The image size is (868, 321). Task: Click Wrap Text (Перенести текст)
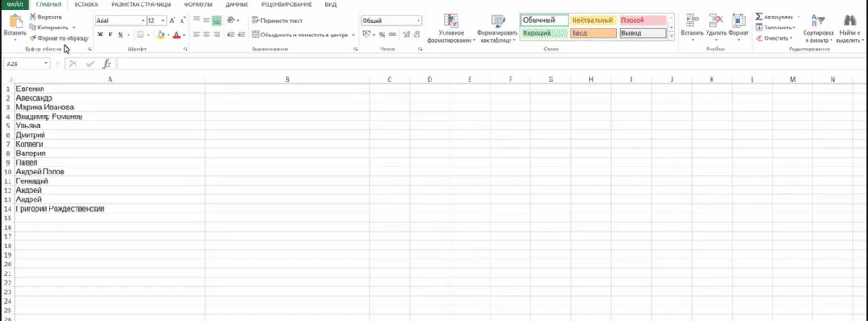coord(278,21)
